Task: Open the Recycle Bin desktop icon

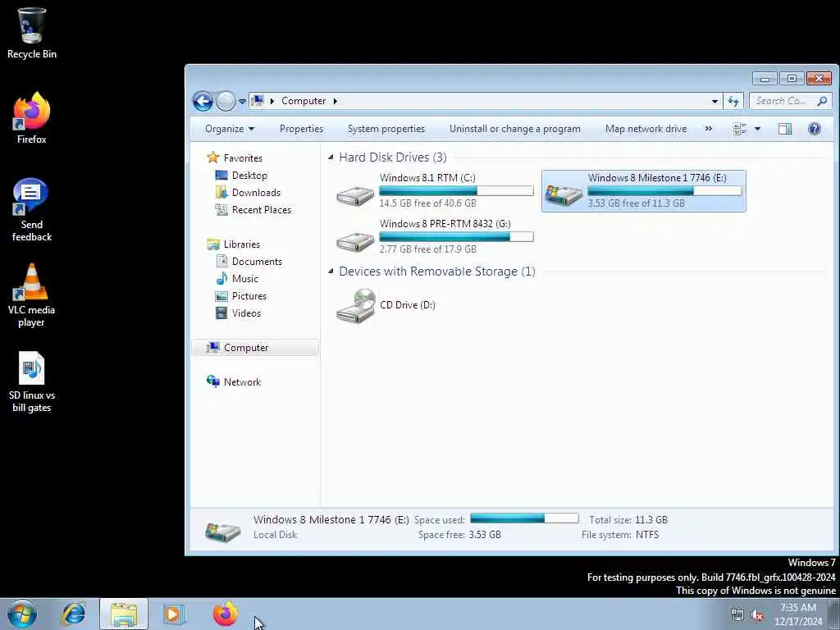Action: (x=32, y=32)
